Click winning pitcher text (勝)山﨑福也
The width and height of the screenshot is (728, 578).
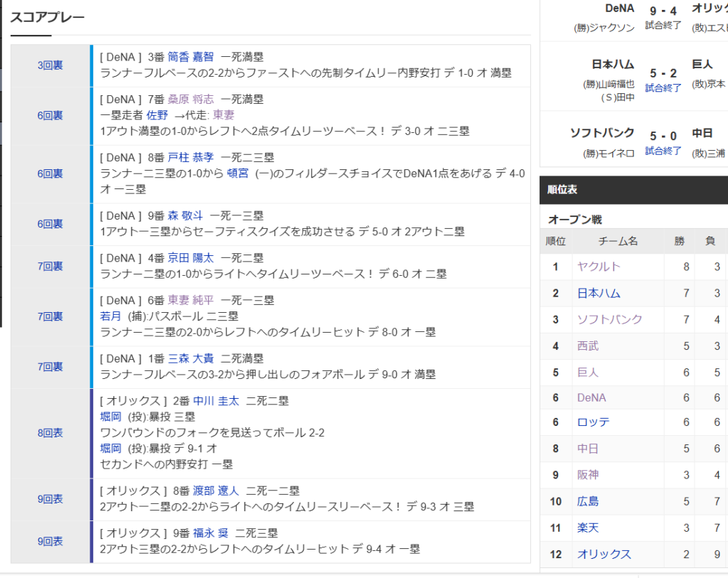click(609, 84)
